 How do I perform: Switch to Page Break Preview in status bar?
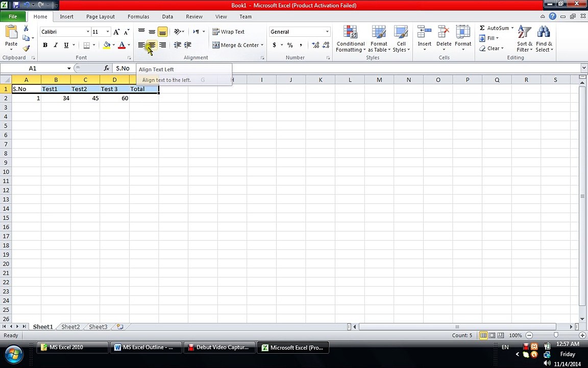tap(500, 335)
